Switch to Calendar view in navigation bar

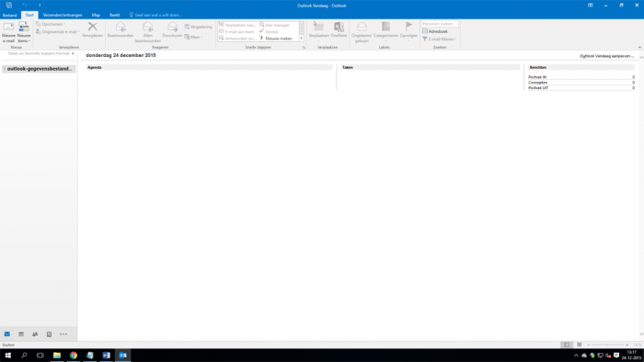[21, 334]
